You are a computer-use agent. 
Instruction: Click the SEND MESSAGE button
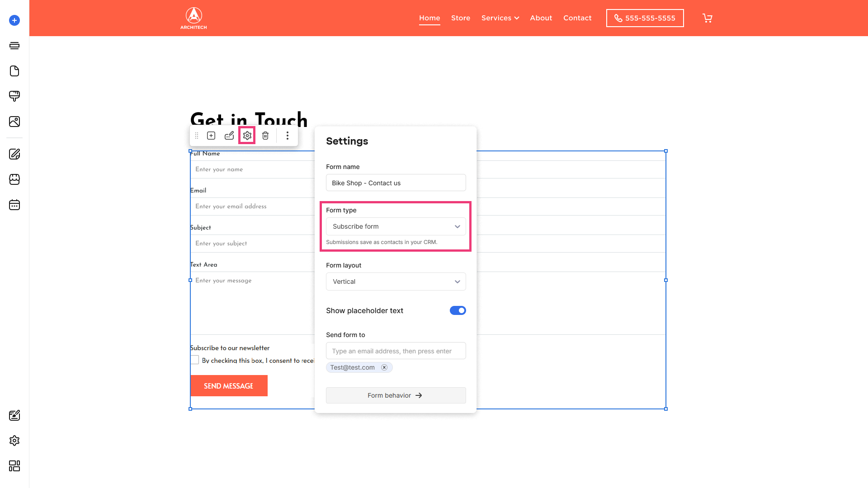(x=229, y=386)
